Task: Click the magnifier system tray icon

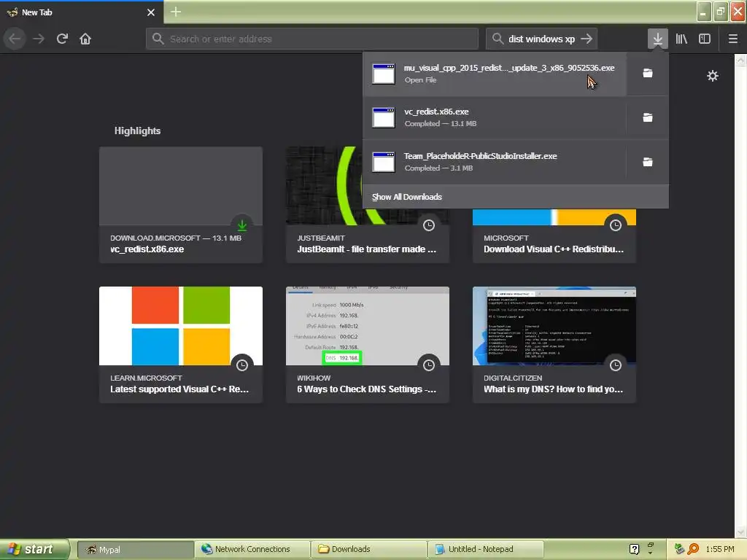Action: 693,549
